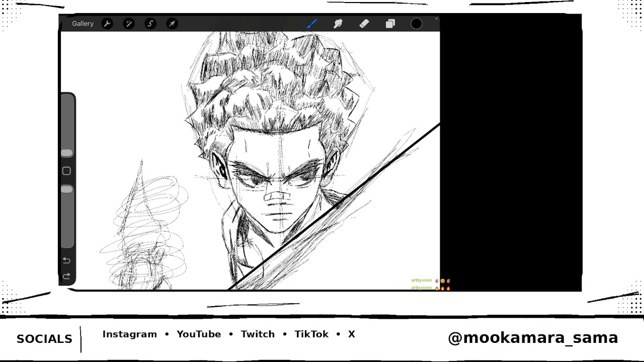Select the Brush tool

click(x=312, y=24)
